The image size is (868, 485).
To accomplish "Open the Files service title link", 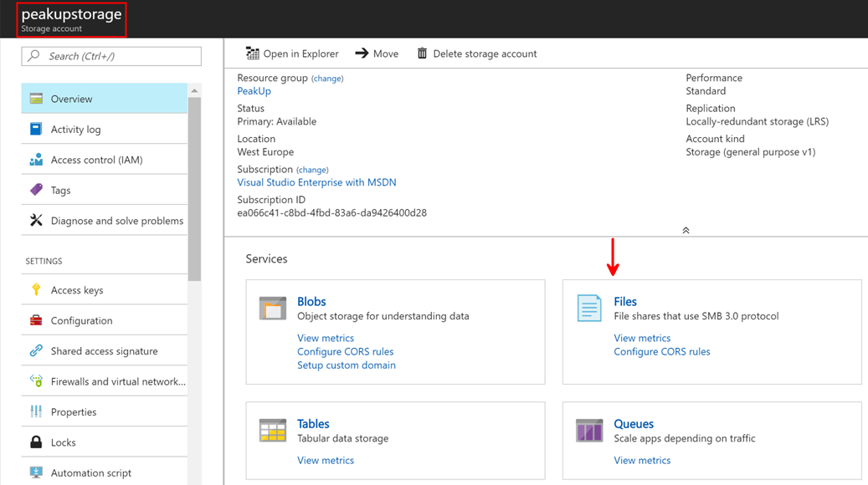I will [x=625, y=301].
